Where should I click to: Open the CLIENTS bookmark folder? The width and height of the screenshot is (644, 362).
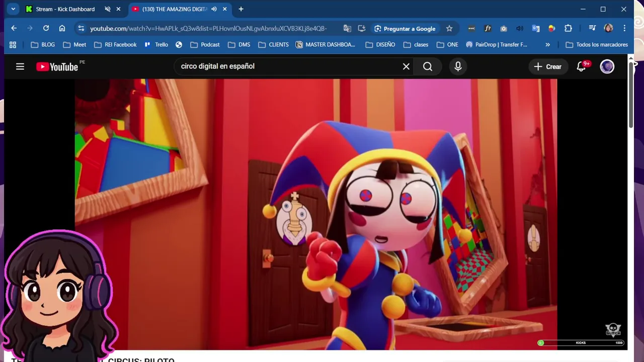coord(273,45)
